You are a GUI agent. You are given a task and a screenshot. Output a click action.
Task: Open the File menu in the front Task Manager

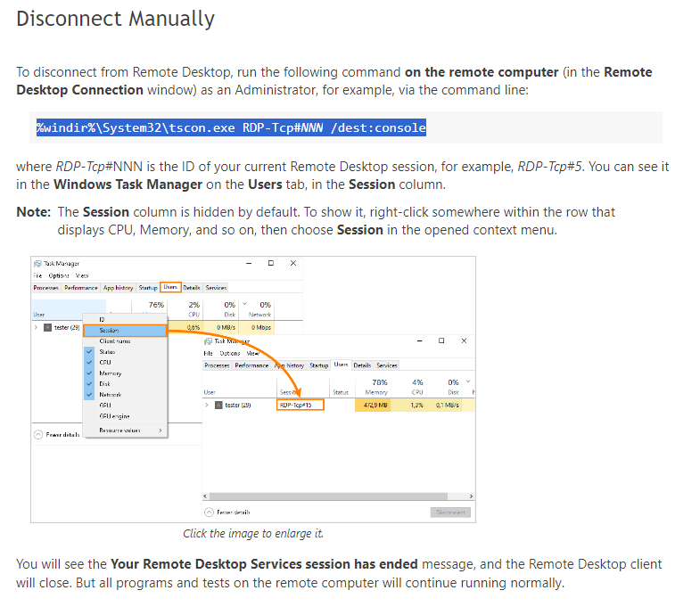click(208, 354)
